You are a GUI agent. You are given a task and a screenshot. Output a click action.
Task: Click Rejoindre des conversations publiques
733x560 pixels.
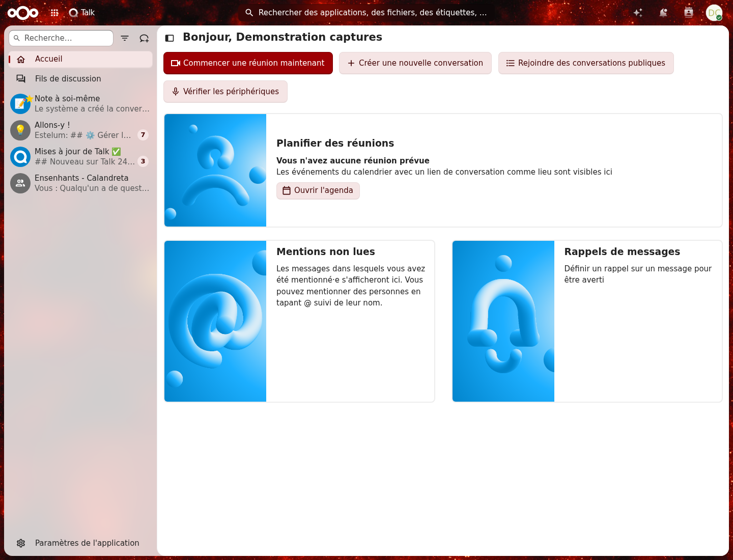click(x=586, y=63)
